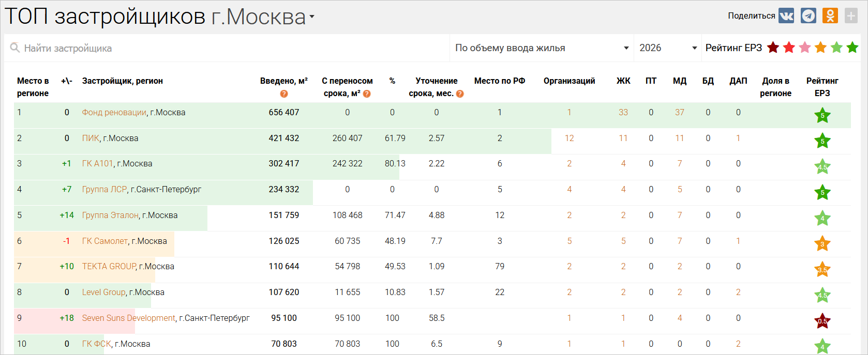Open help icon next to С переносом срока
This screenshot has height=355, width=868.
[367, 94]
